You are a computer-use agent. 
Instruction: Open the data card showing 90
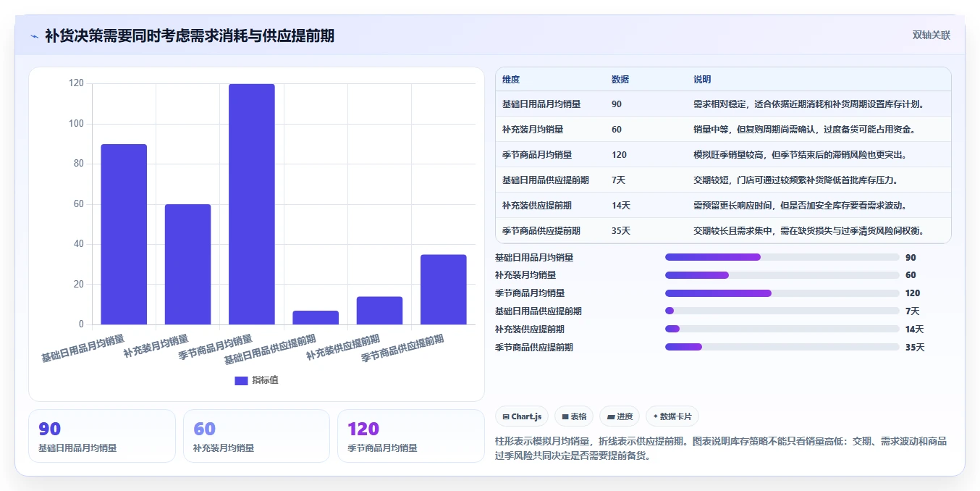point(102,436)
